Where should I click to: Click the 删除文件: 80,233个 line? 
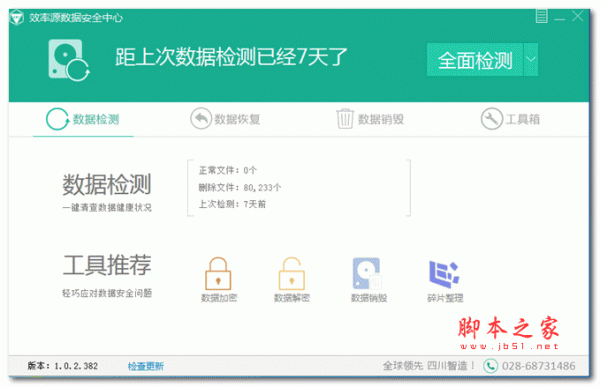[240, 188]
